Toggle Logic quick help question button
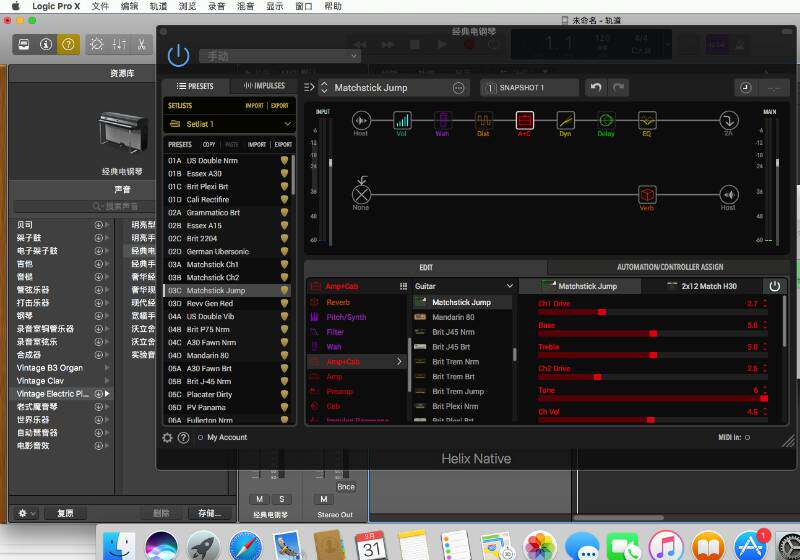 click(68, 45)
